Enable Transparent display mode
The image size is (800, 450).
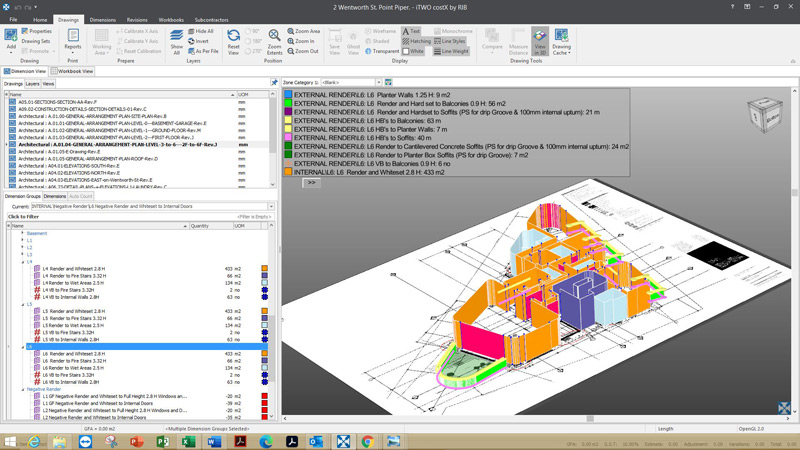pyautogui.click(x=382, y=51)
